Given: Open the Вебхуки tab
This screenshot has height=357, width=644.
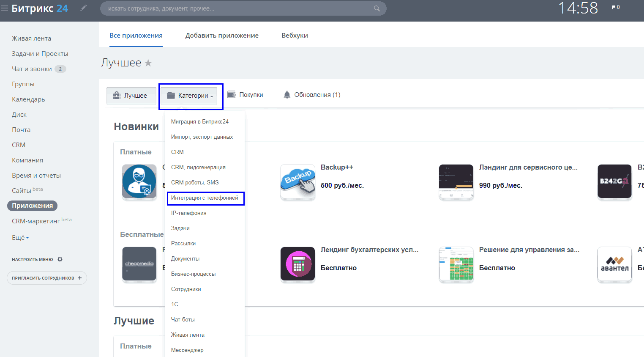Looking at the screenshot, I should pos(295,36).
